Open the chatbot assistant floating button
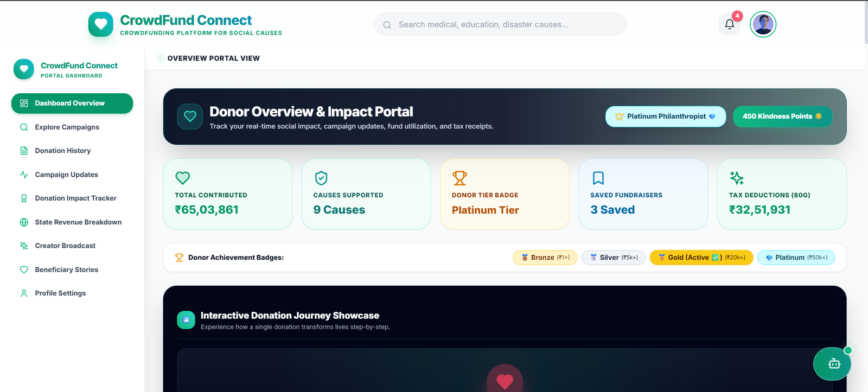Image resolution: width=868 pixels, height=392 pixels. point(832,364)
